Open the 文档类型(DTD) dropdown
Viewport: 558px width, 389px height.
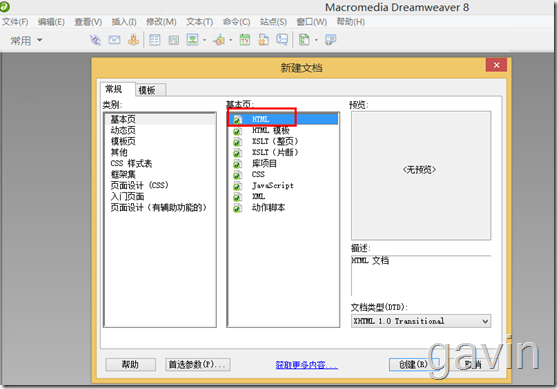(421, 321)
